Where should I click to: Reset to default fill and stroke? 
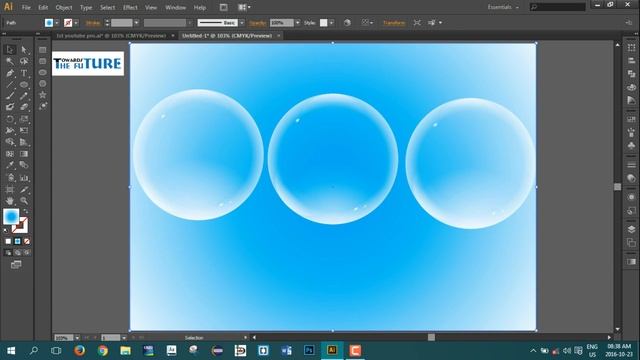click(6, 231)
